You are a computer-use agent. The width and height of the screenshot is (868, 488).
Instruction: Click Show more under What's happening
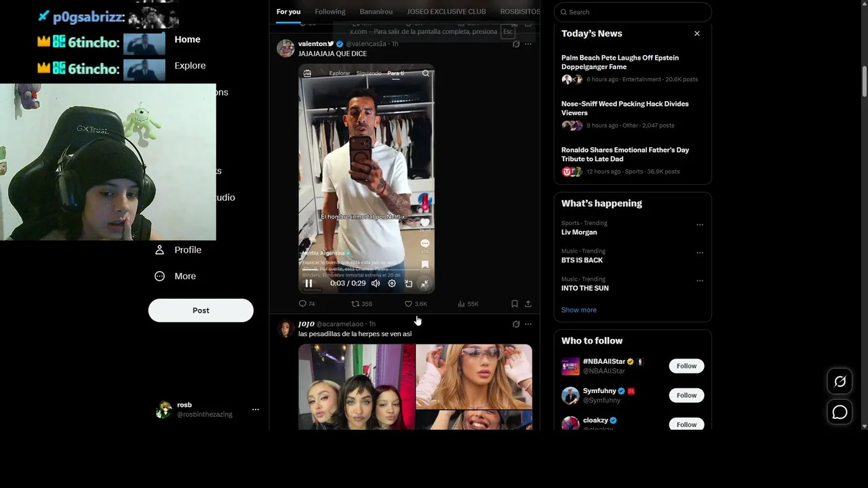pos(579,310)
